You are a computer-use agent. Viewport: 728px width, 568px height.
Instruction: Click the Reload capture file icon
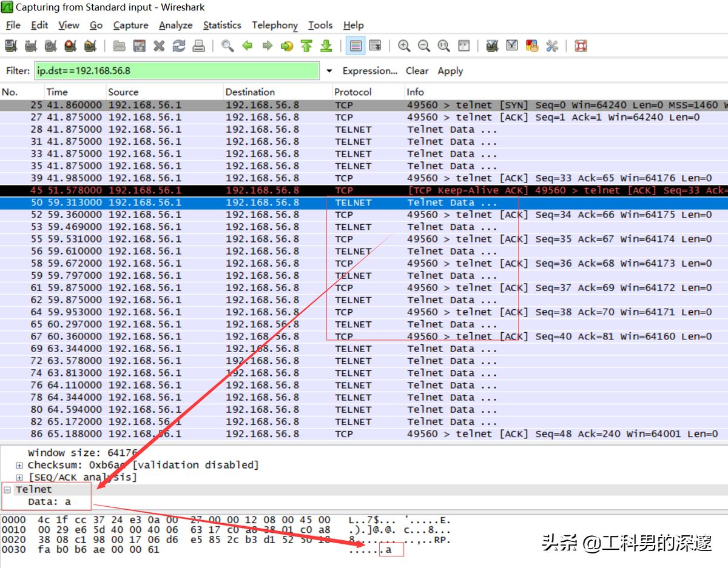point(178,46)
